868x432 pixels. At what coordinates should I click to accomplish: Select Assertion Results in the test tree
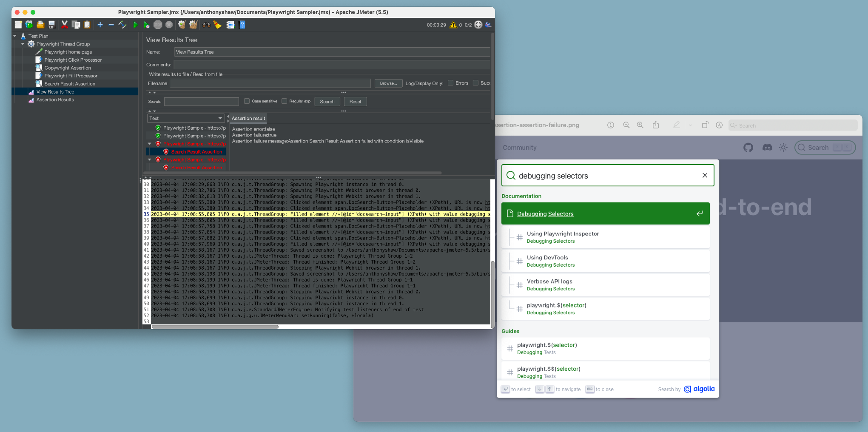pos(55,100)
